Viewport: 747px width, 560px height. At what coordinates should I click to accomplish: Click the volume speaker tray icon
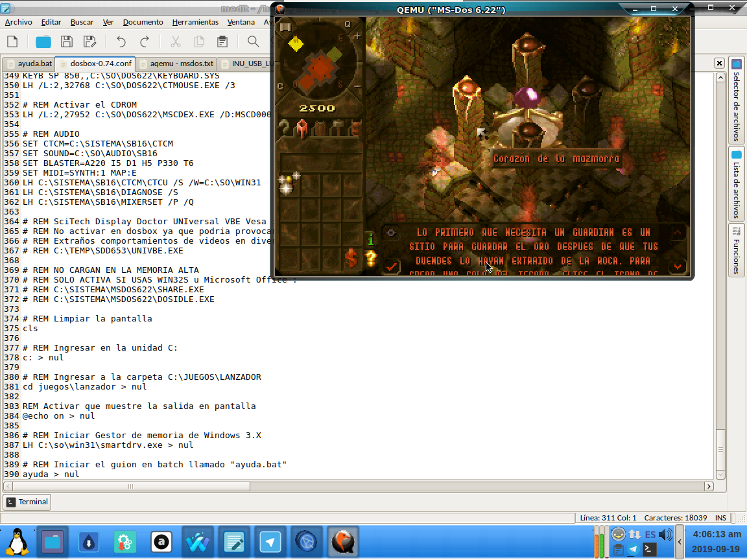665,535
